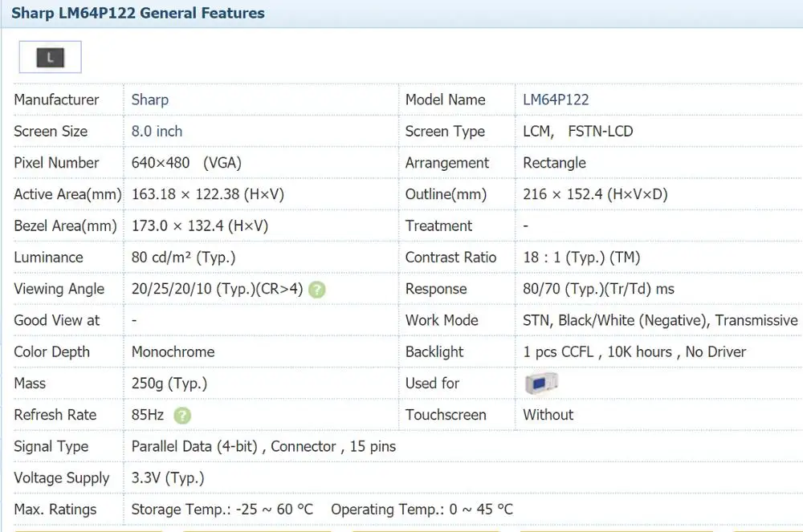
Task: Click the help icon beside Viewing Angle value
Action: coord(317,290)
